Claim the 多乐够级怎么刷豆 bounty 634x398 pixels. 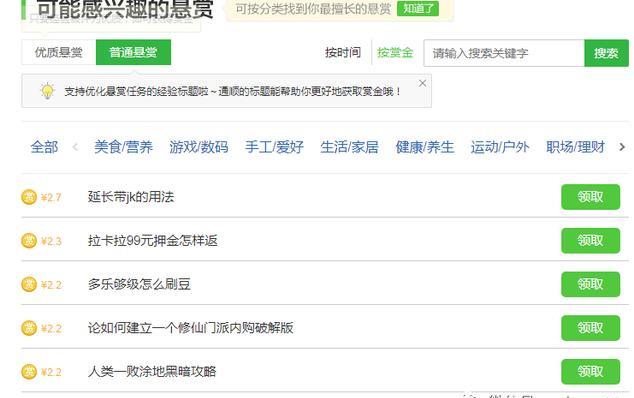[590, 284]
